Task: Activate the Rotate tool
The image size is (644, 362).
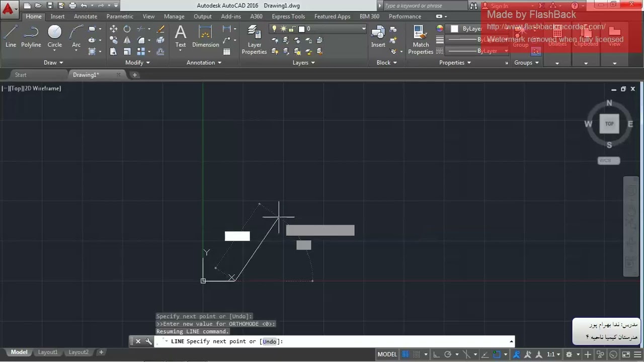Action: [127, 29]
